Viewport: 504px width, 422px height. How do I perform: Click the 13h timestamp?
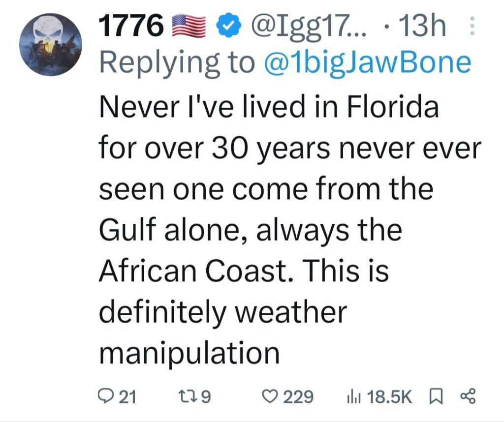pyautogui.click(x=422, y=27)
